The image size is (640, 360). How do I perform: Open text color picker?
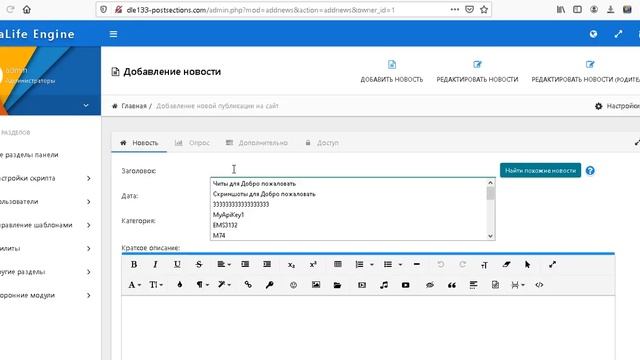tap(180, 285)
